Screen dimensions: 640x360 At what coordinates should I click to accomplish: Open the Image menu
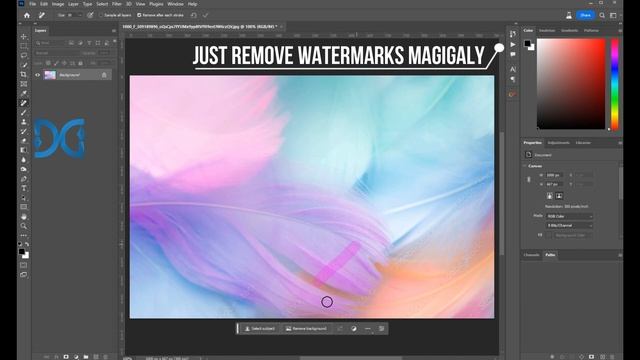pyautogui.click(x=58, y=4)
